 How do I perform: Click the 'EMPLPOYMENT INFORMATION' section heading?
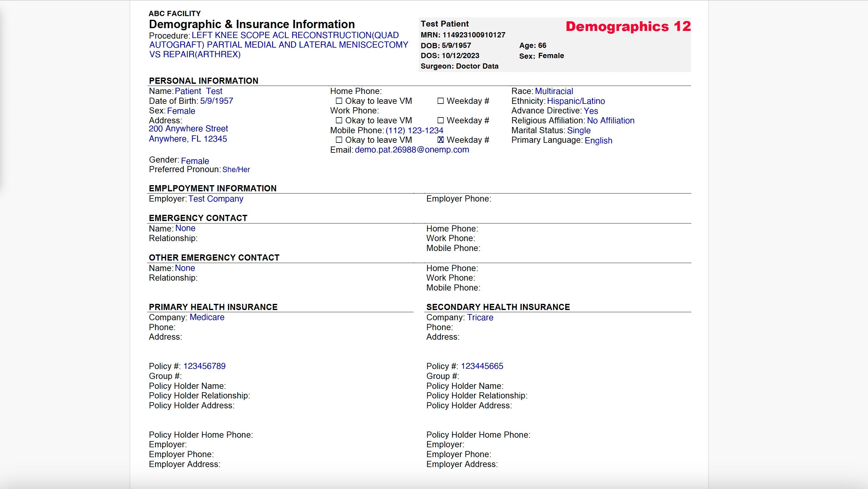pos(213,189)
